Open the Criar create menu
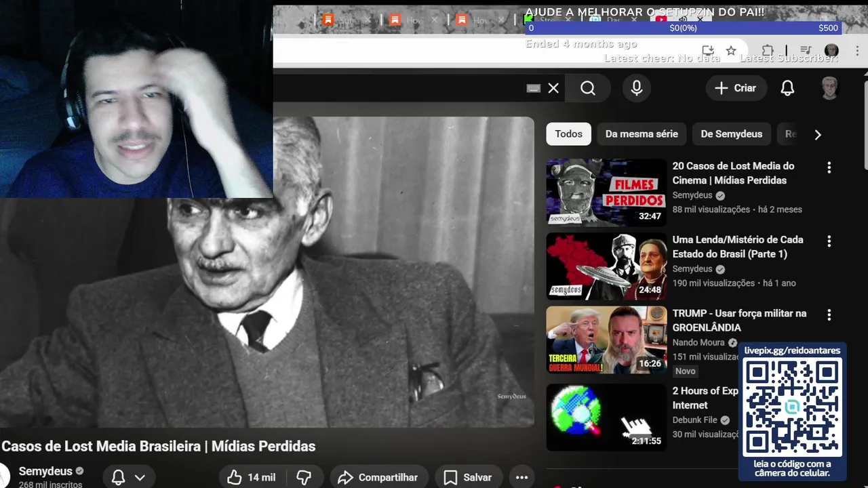This screenshot has width=868, height=488. pos(736,88)
